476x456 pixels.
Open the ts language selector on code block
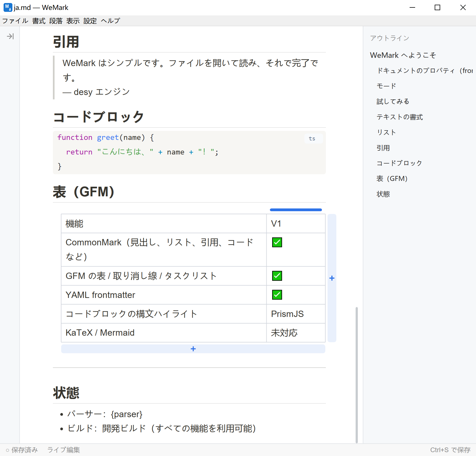click(313, 139)
